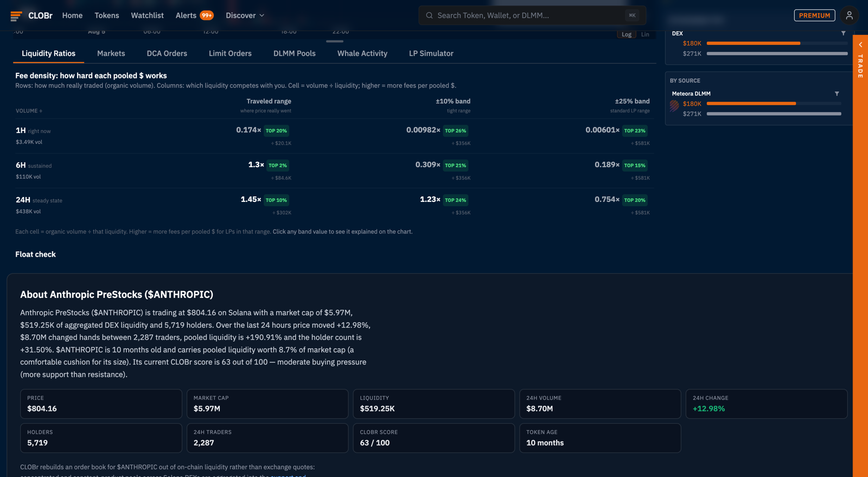Click the DEX $180K orange bar
Viewport: 868px width, 477px height.
coord(753,43)
